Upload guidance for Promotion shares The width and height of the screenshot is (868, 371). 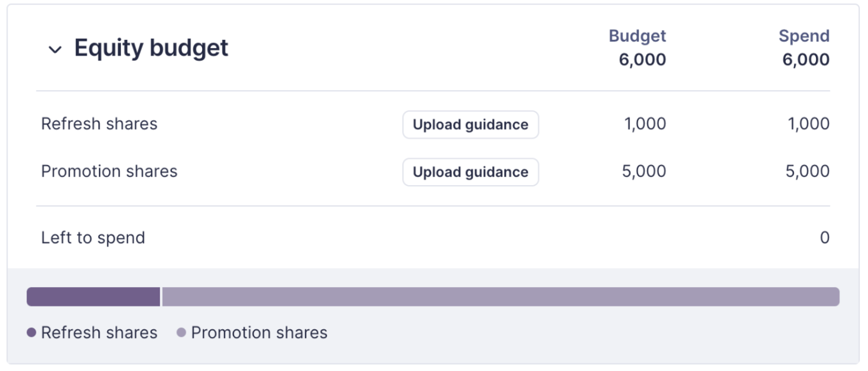[470, 172]
